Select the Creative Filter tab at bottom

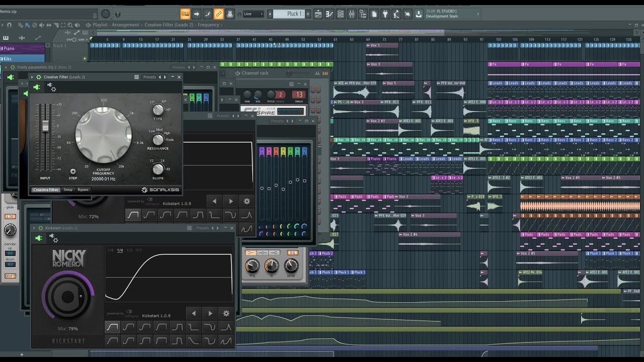tap(46, 190)
